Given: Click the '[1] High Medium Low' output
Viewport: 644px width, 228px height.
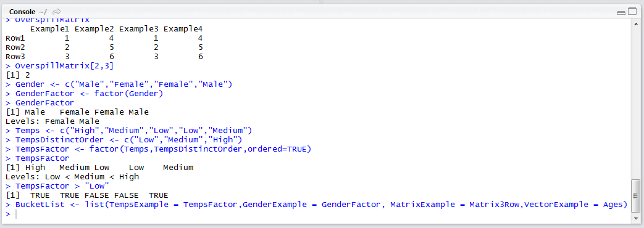Looking at the screenshot, I should (99, 168).
